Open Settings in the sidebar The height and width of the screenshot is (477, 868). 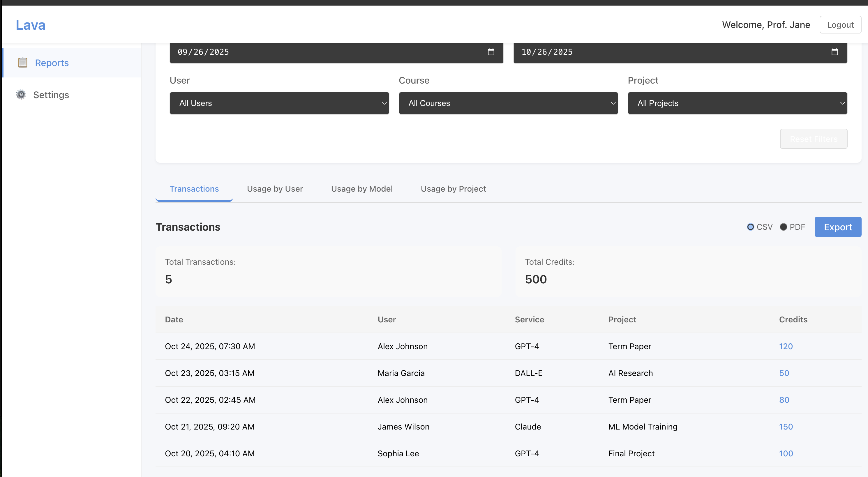click(51, 95)
